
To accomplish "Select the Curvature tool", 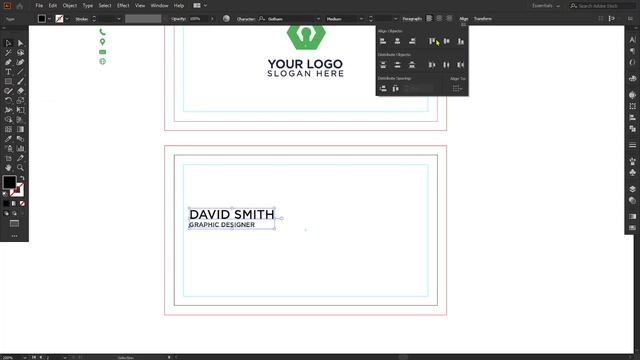I will click(20, 62).
